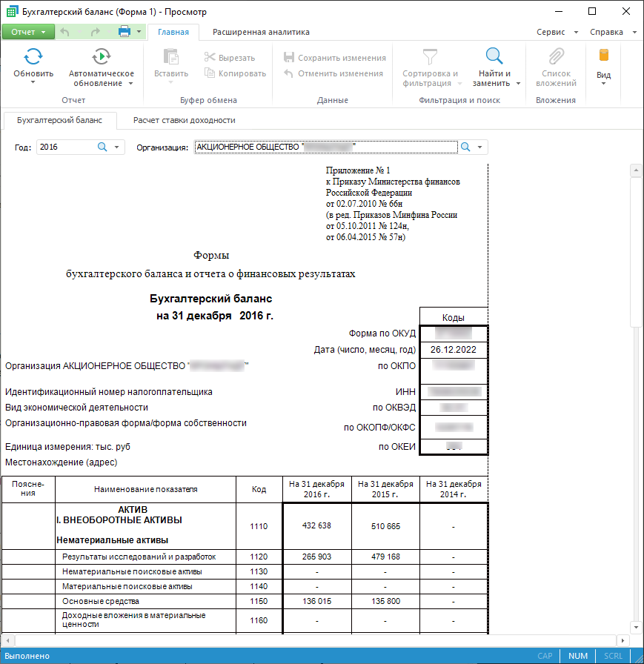Open the Организация dropdown arrow
The height and width of the screenshot is (664, 644).
(x=479, y=147)
